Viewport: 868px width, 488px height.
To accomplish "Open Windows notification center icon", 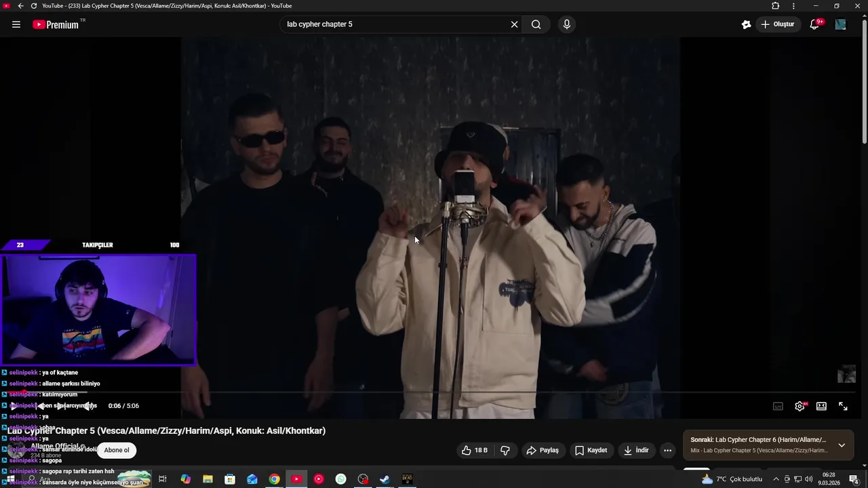I will pyautogui.click(x=854, y=479).
